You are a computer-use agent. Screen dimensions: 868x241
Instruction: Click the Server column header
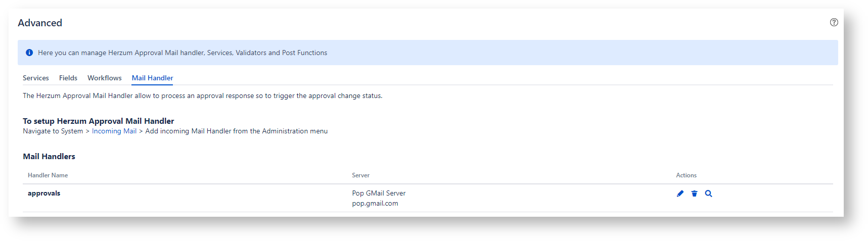360,175
